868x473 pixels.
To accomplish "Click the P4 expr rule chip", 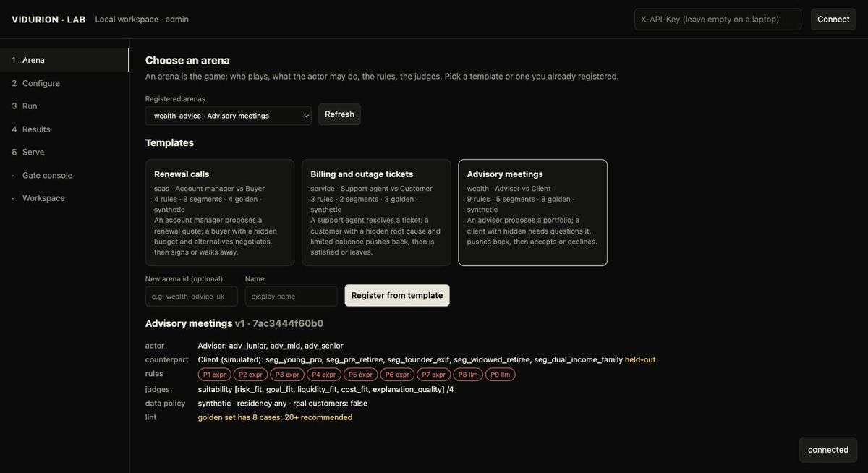I will click(x=324, y=375).
